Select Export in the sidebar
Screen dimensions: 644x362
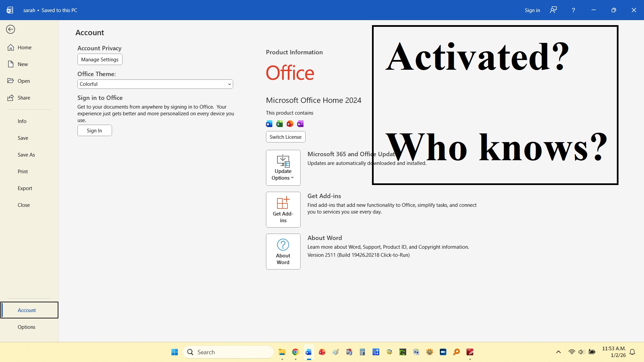click(x=25, y=188)
